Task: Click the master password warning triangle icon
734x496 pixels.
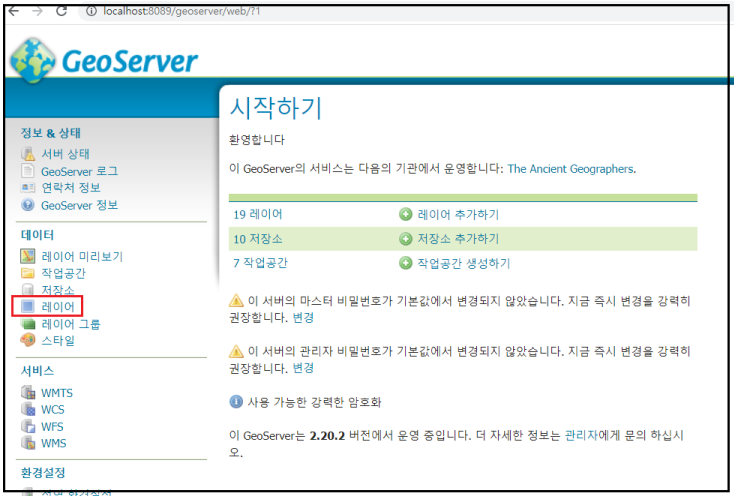Action: point(236,300)
